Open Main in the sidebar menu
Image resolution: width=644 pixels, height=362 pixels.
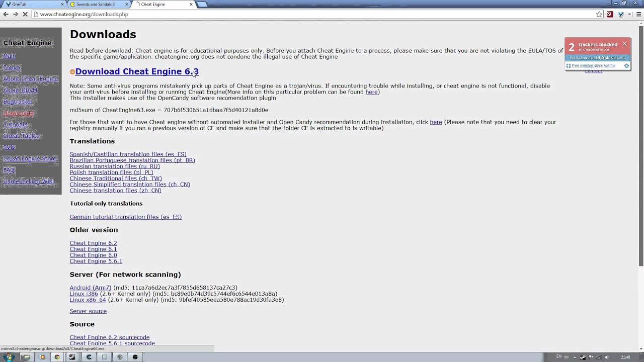pos(10,56)
